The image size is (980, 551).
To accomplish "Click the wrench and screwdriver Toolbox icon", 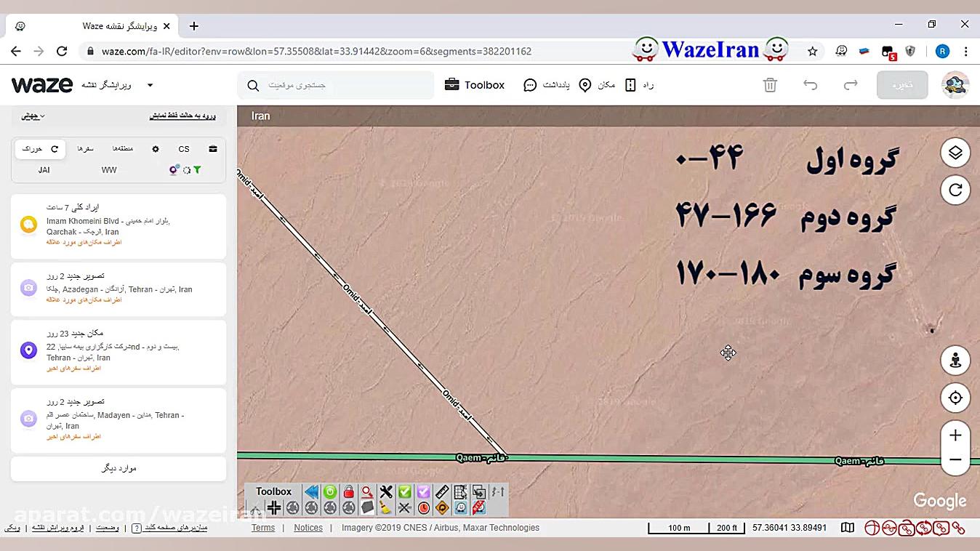I will 386,492.
